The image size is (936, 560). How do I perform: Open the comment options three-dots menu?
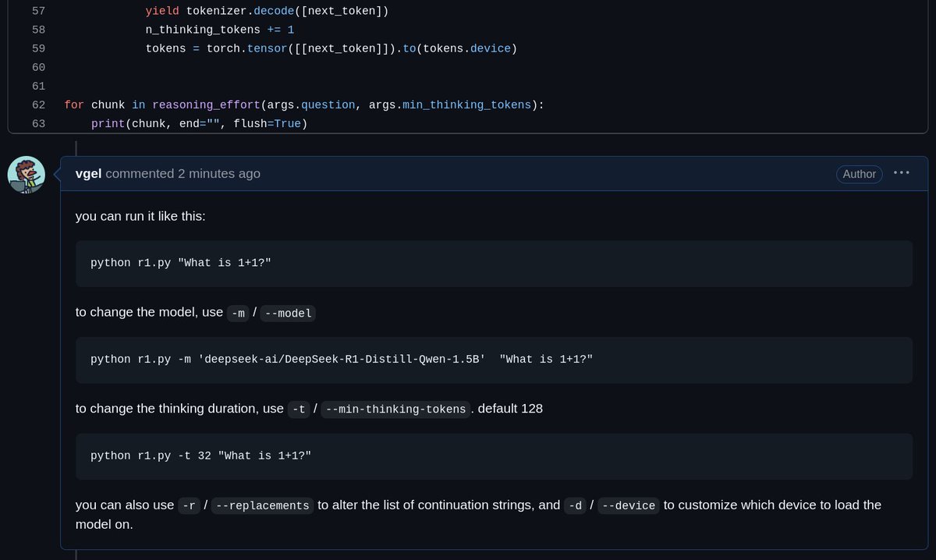click(901, 173)
